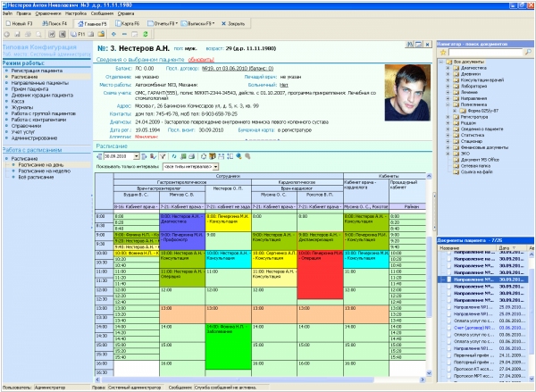Collapse the Поликлиника folder in the Navigator
Image resolution: width=536 pixels, height=392 pixels.
448,105
